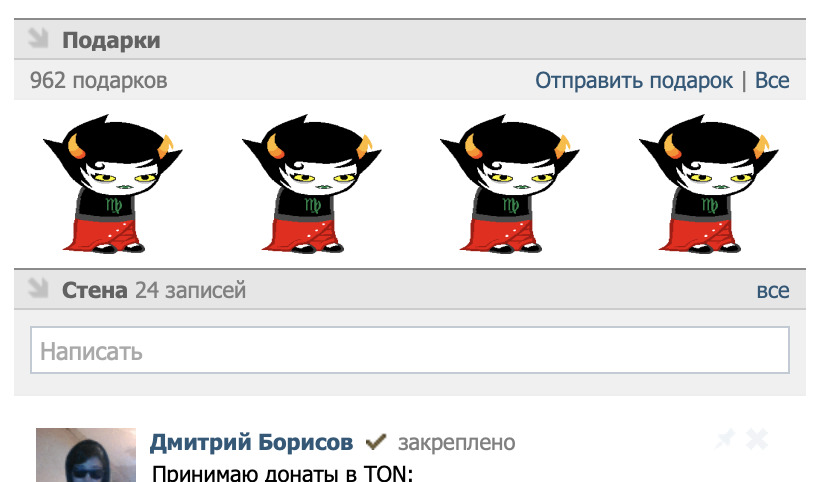Delete the pinned post with X icon
Image resolution: width=816 pixels, height=482 pixels.
[x=757, y=439]
